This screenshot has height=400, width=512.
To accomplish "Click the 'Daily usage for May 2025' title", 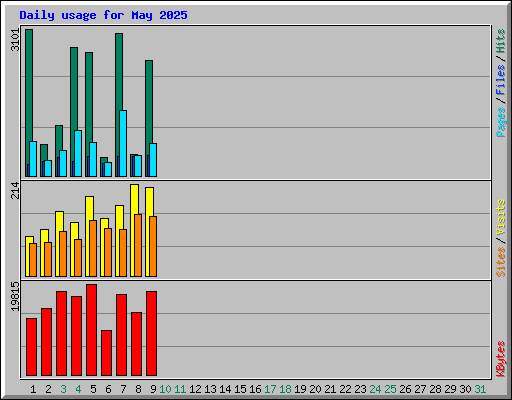I will point(103,15).
